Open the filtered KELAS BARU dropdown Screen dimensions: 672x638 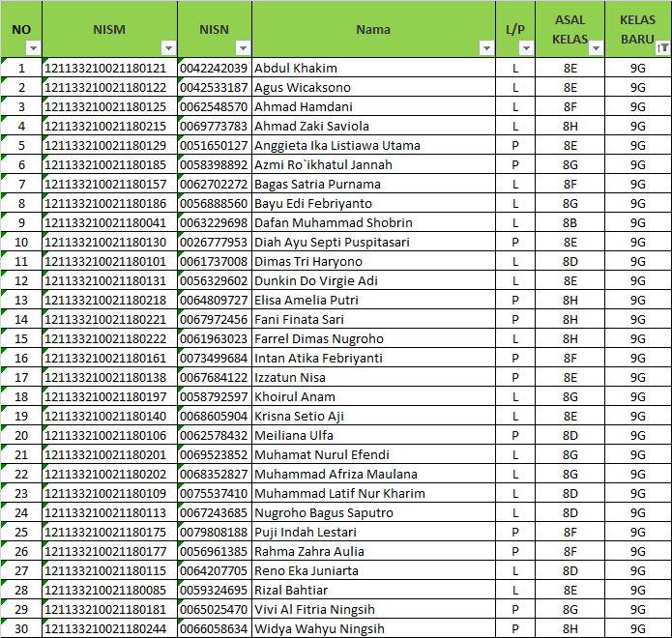[x=662, y=48]
